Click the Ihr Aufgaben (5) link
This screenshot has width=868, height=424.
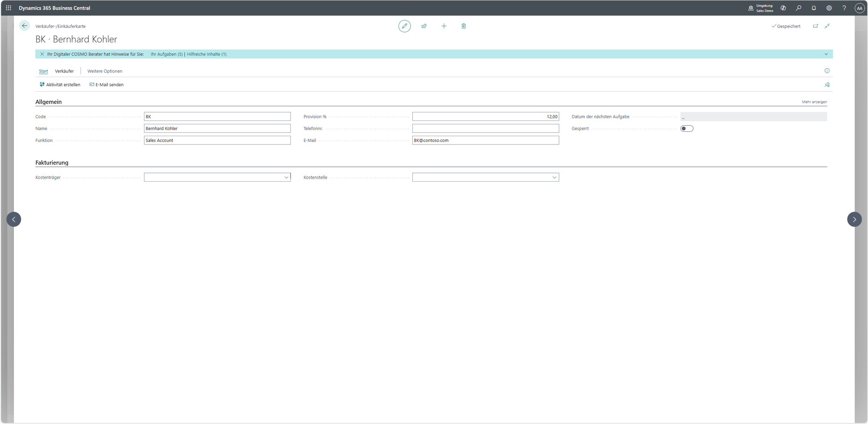pyautogui.click(x=166, y=54)
